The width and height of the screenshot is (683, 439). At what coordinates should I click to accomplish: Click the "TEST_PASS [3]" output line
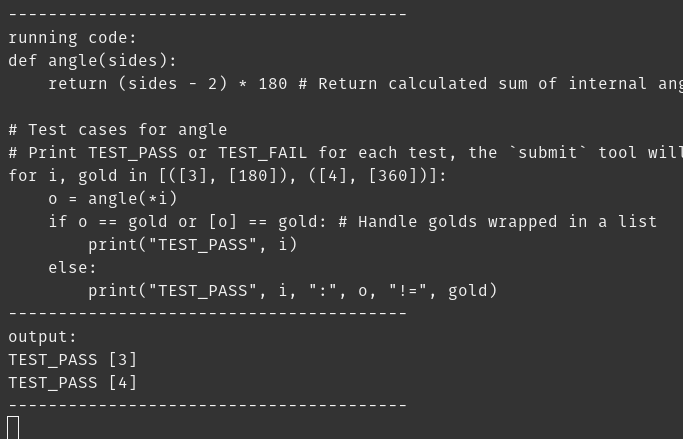coord(72,360)
